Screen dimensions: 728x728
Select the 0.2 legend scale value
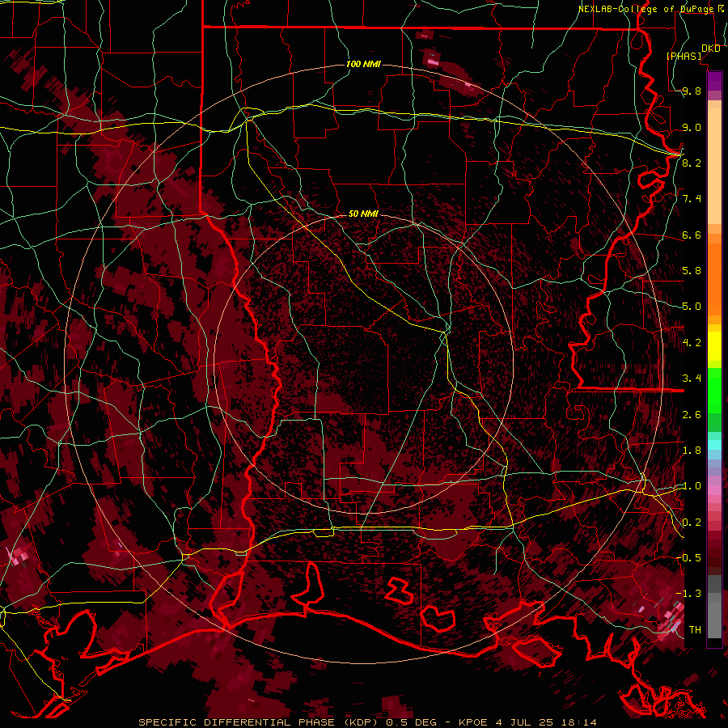tap(692, 523)
